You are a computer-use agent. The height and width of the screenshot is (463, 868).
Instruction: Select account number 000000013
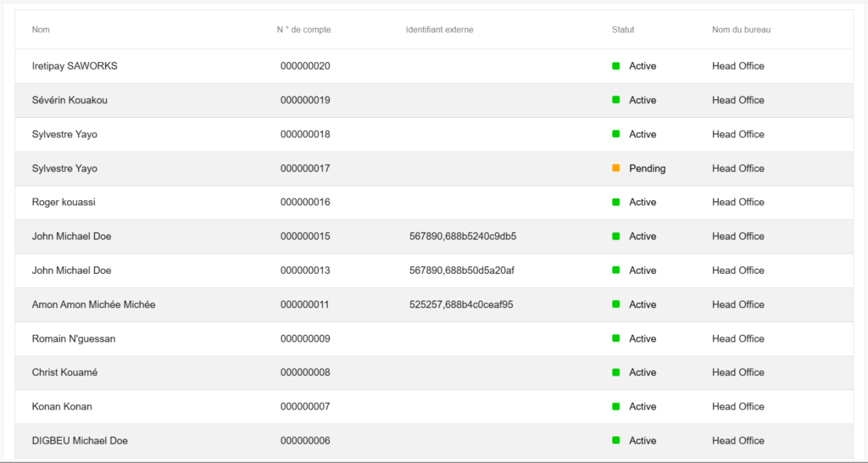coord(305,271)
